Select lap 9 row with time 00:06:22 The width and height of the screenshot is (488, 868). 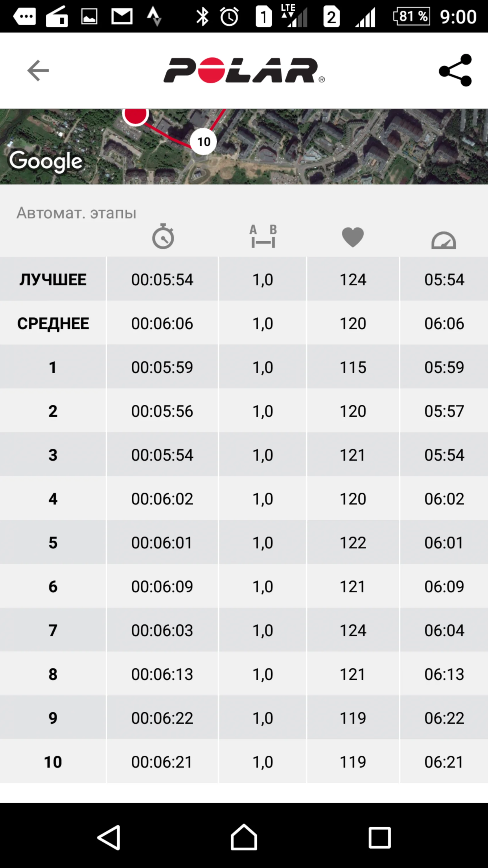[244, 717]
